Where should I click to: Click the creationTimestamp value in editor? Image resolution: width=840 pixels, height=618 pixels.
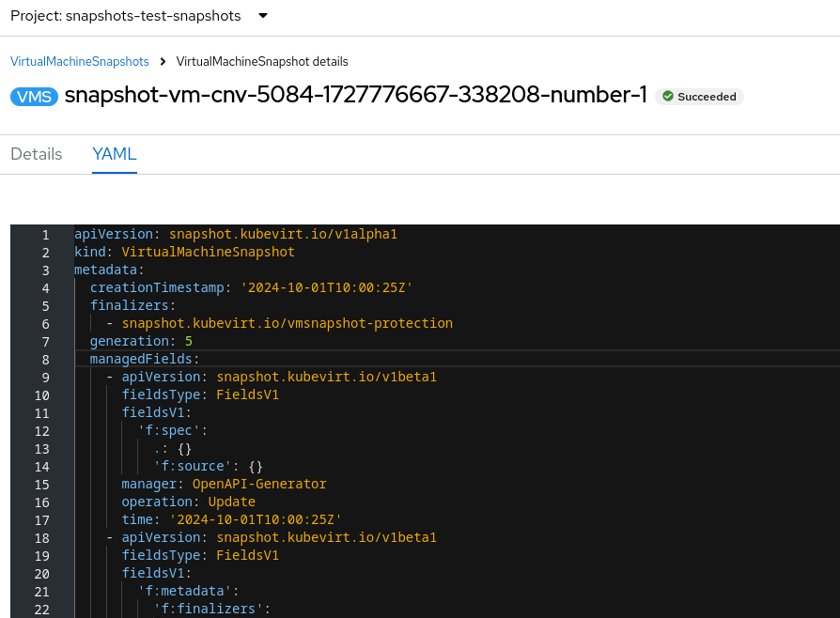(327, 287)
